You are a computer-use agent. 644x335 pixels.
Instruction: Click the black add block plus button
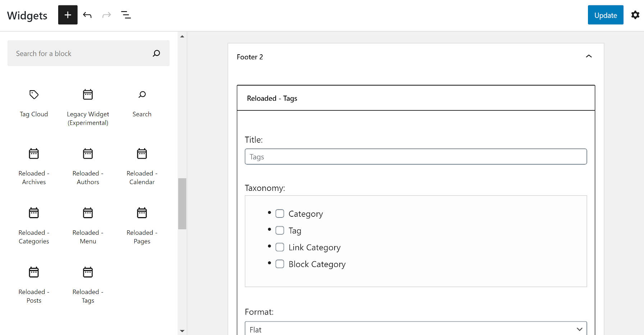(68, 15)
